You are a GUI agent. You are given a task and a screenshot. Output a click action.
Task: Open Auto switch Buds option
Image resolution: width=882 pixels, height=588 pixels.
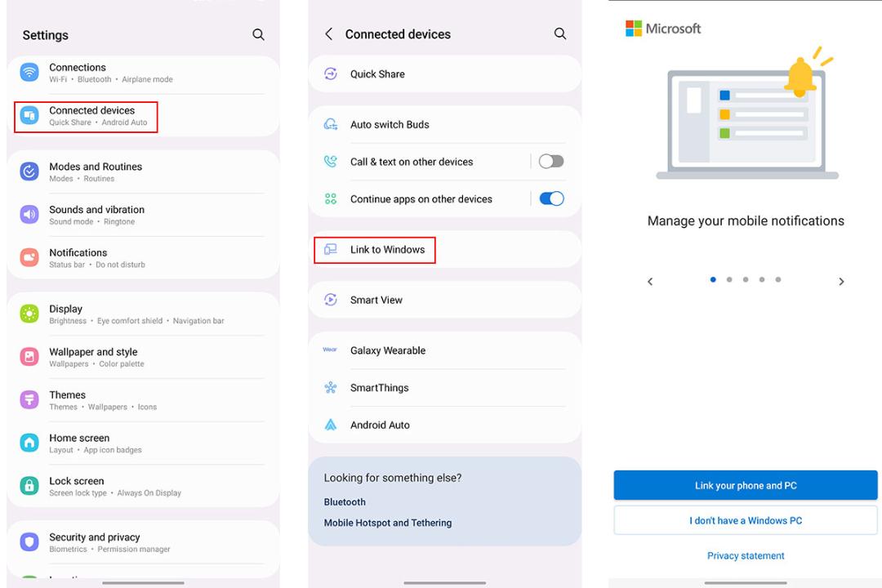[x=444, y=124]
